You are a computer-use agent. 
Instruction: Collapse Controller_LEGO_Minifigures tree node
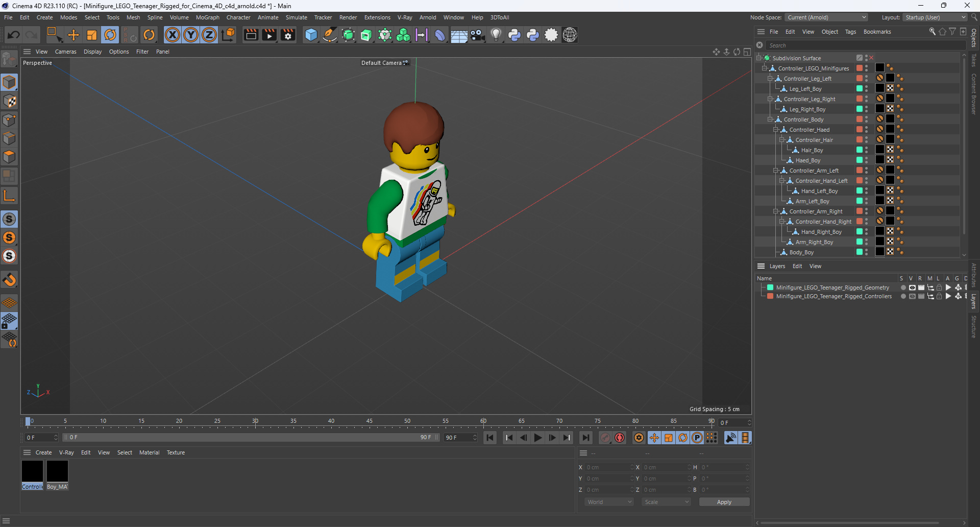(x=764, y=68)
